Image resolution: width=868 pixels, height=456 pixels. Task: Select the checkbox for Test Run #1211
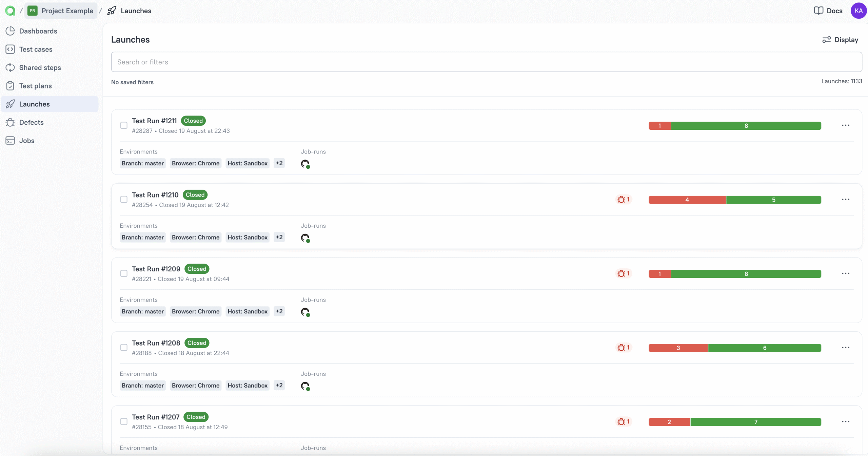(123, 125)
